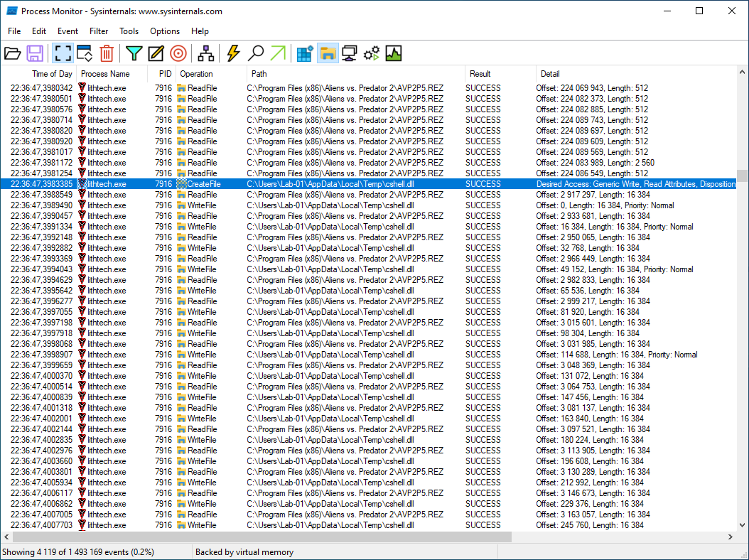Image resolution: width=749 pixels, height=560 pixels.
Task: Click the WriteFile icon at 22:36:47,4005934
Action: [181, 483]
